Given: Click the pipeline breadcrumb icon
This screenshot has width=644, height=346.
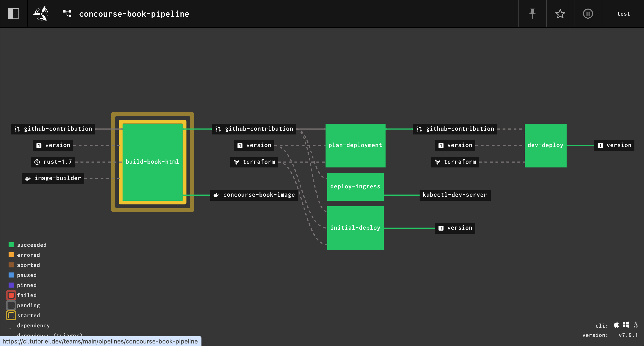Looking at the screenshot, I should pyautogui.click(x=67, y=14).
